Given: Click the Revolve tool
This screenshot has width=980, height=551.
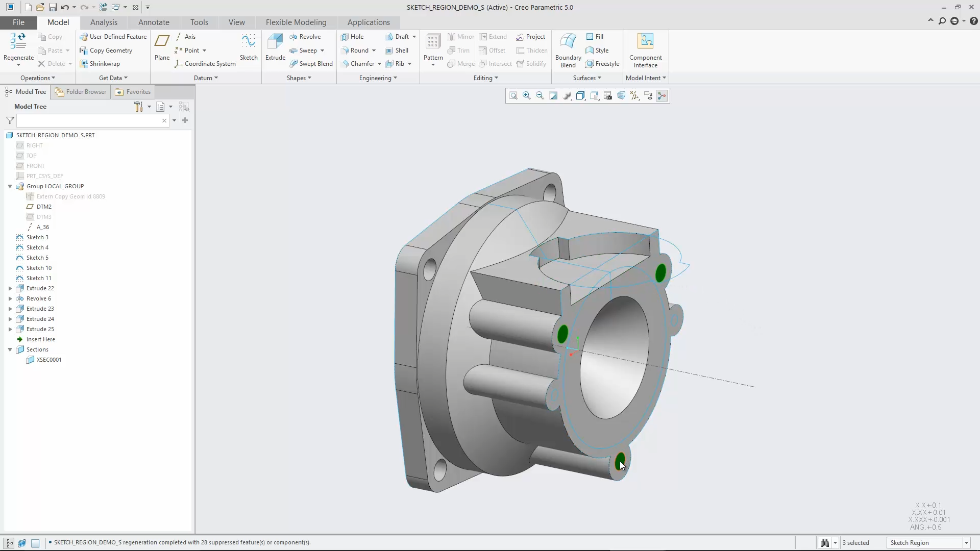Looking at the screenshot, I should pyautogui.click(x=305, y=37).
